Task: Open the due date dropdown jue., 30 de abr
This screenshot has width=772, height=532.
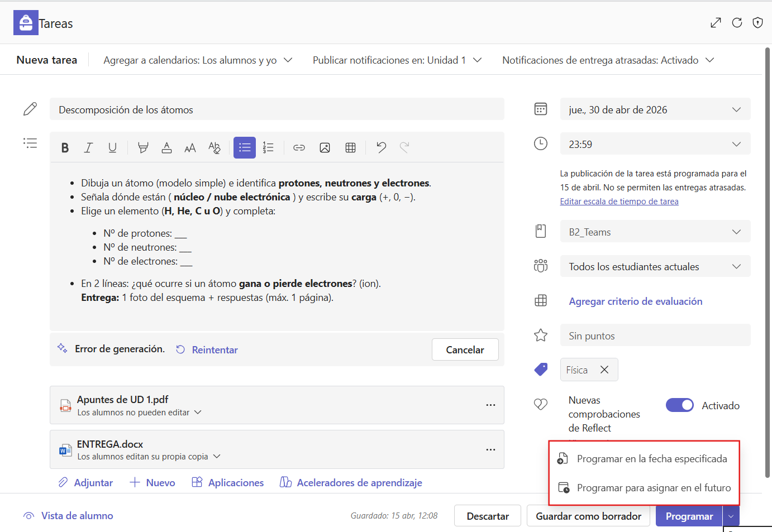Action: pyautogui.click(x=655, y=109)
